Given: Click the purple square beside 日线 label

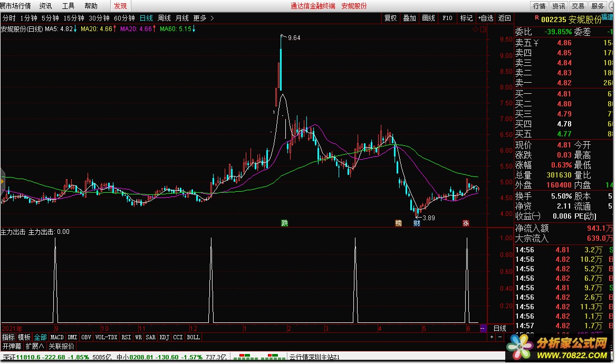Looking at the screenshot, I should pos(483,328).
